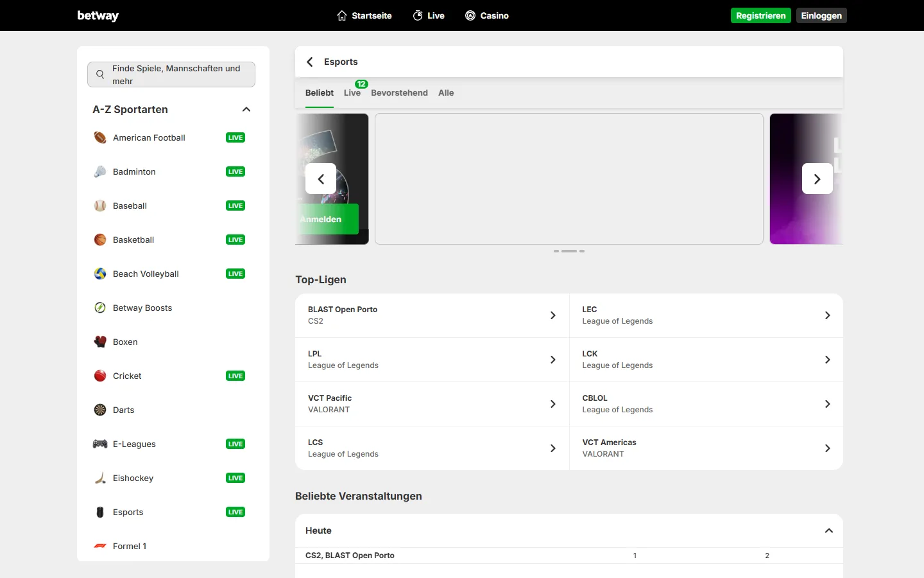Click the Einloggen button

(x=821, y=15)
